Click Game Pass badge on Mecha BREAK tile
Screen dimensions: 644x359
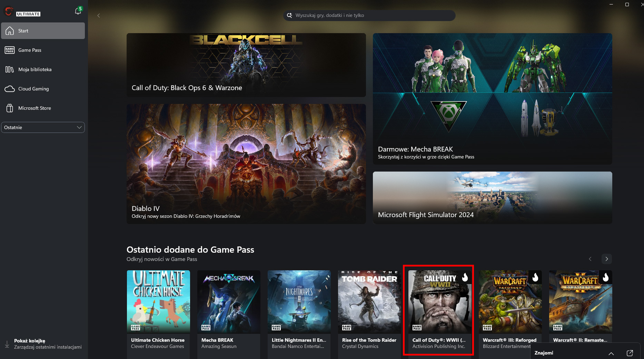(206, 328)
